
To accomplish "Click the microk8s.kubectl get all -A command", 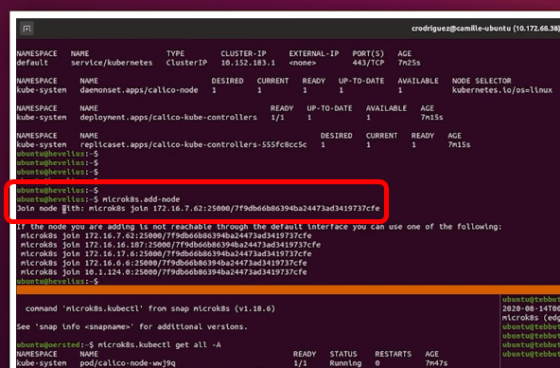I will pos(159,345).
